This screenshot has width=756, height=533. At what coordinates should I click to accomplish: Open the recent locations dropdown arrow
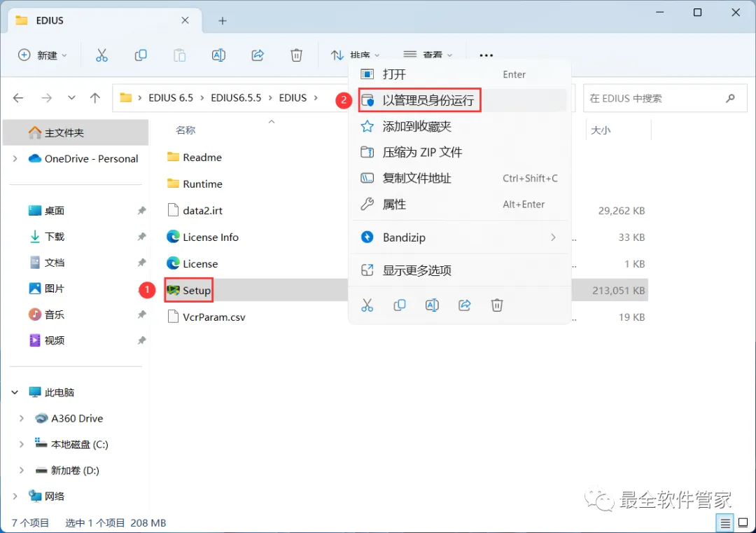[x=71, y=98]
